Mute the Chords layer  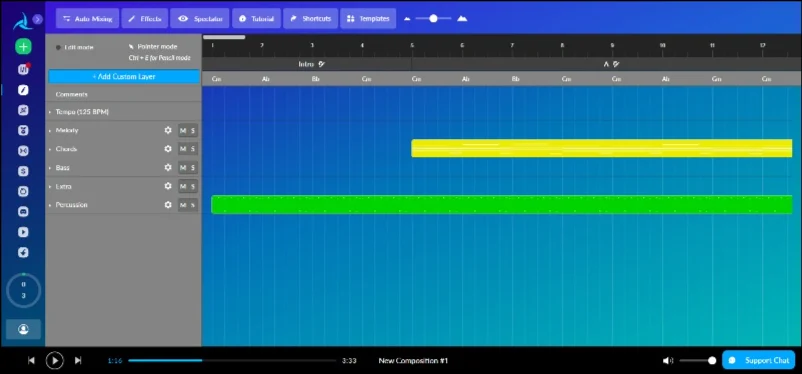click(x=183, y=149)
